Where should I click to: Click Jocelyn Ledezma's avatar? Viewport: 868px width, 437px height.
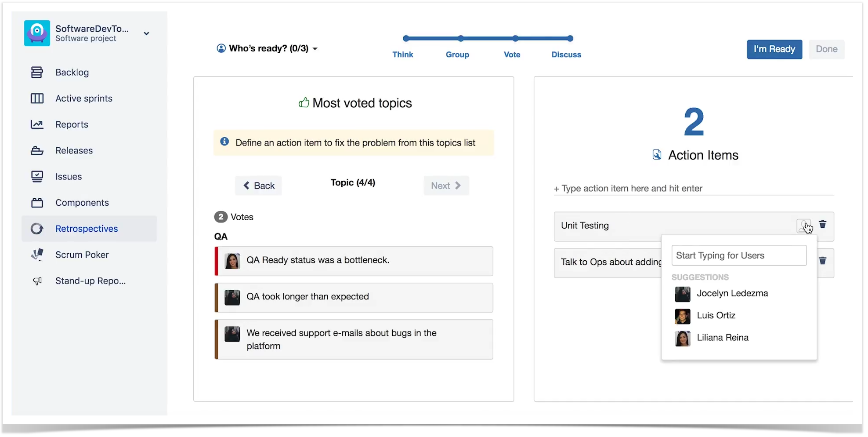682,294
